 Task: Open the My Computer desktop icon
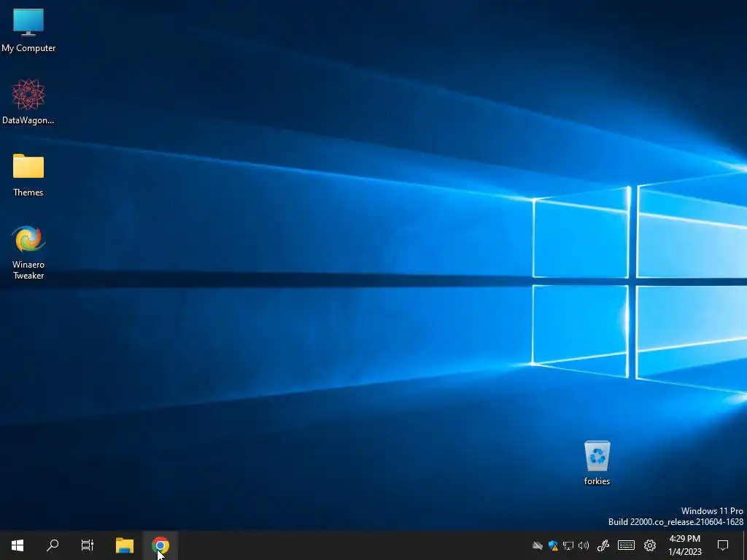pyautogui.click(x=28, y=29)
